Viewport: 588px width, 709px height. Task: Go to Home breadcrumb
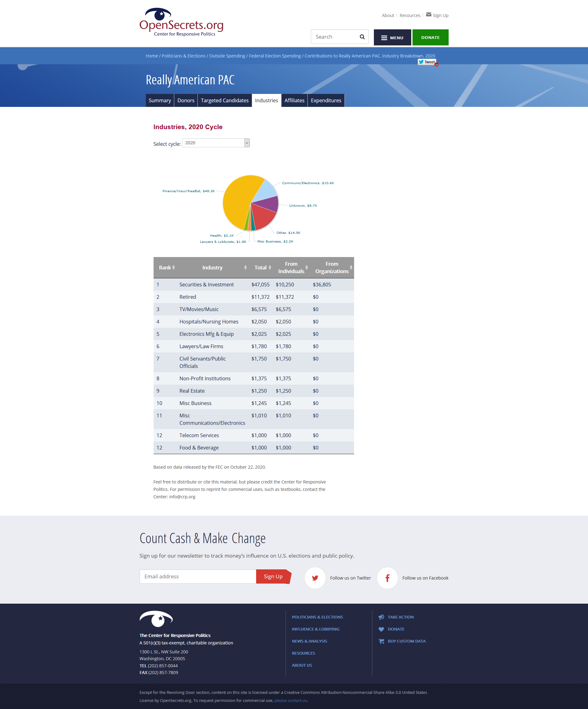(152, 56)
